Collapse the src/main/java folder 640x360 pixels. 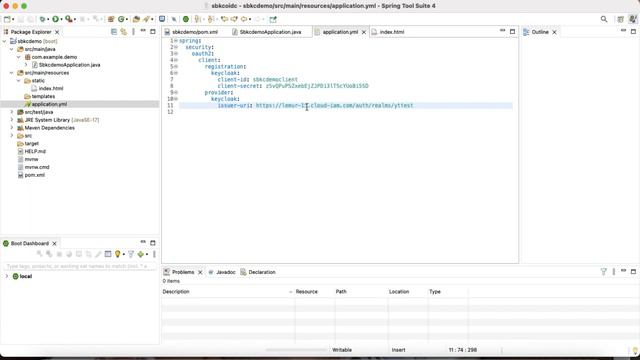point(11,49)
